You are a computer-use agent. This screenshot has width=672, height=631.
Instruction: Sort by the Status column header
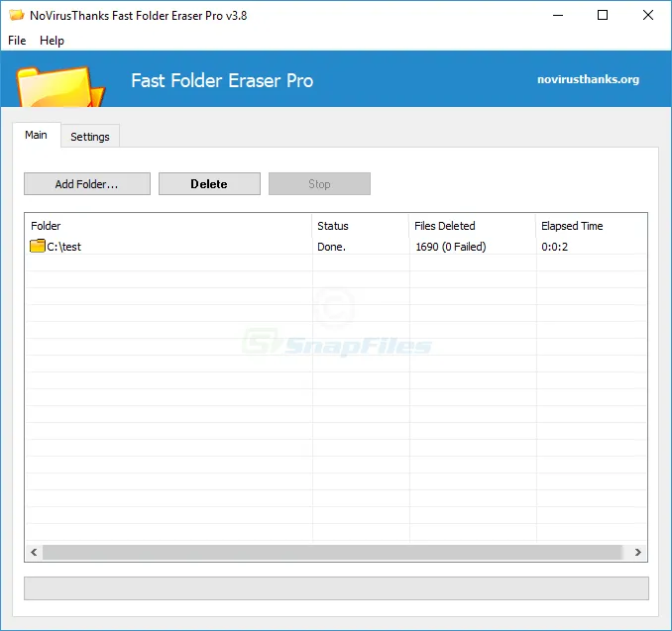[361, 226]
